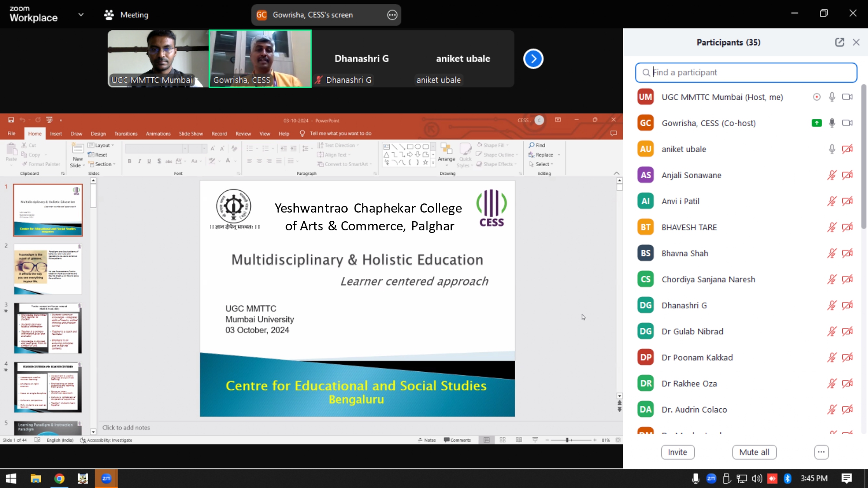Screen dimensions: 868x488
Task: Select Dr. Audrin Colaco in participant list
Action: point(744,409)
